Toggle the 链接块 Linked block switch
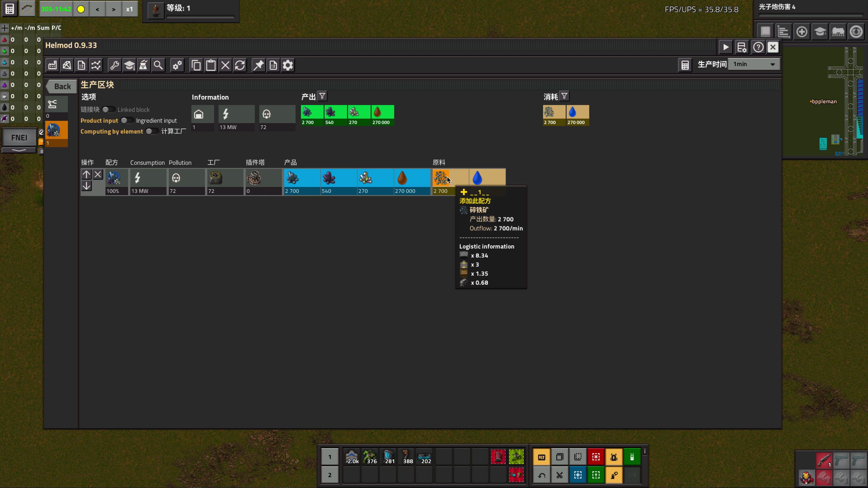The width and height of the screenshot is (868, 488). click(106, 109)
